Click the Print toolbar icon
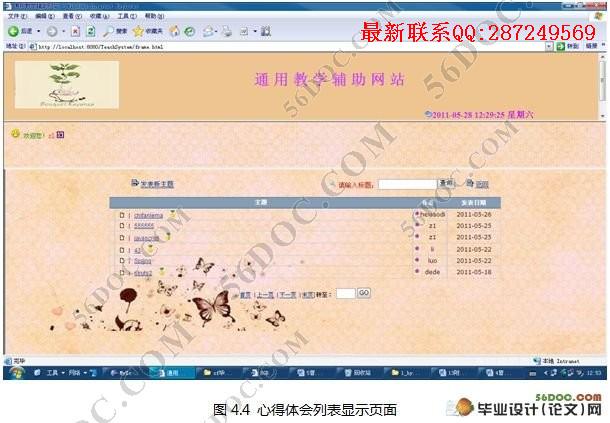This screenshot has width=610, height=423. click(x=227, y=32)
